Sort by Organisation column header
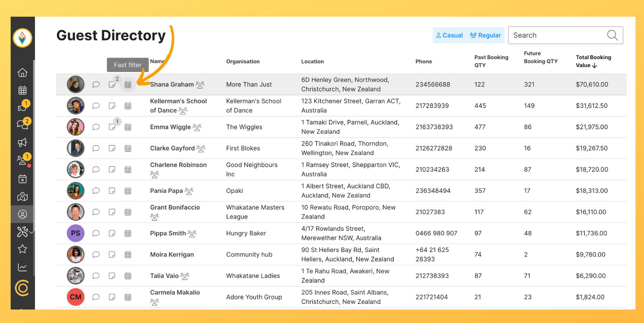This screenshot has height=323, width=644. [243, 61]
